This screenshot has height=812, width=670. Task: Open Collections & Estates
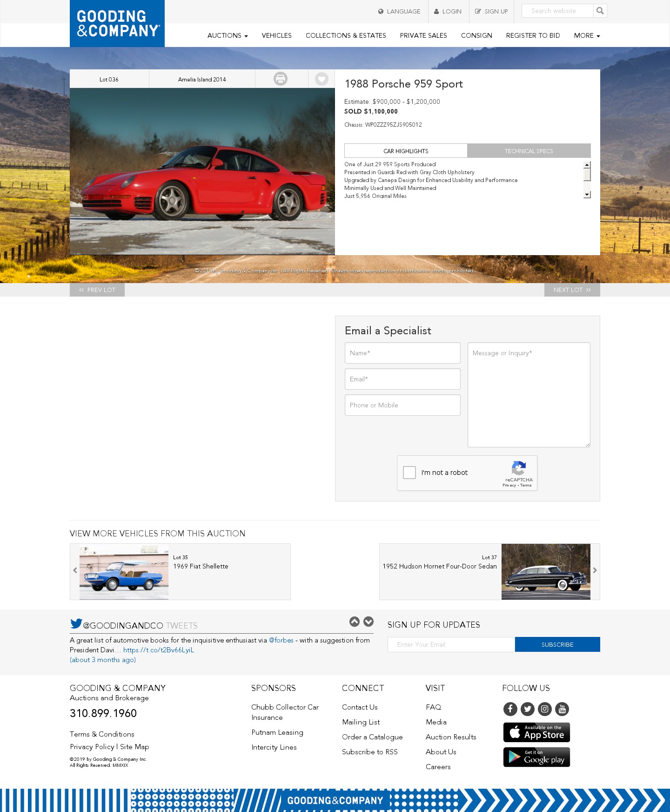pos(346,35)
